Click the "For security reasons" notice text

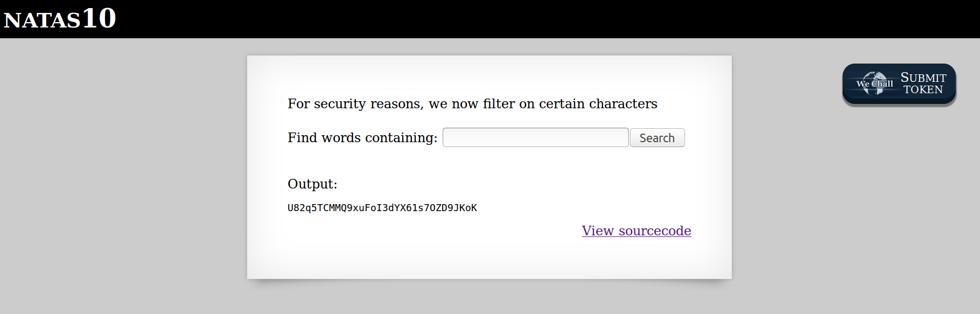point(472,104)
